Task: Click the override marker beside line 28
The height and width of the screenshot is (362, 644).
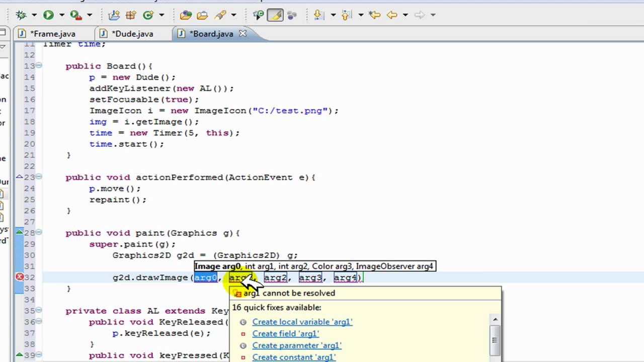Action: click(20, 232)
